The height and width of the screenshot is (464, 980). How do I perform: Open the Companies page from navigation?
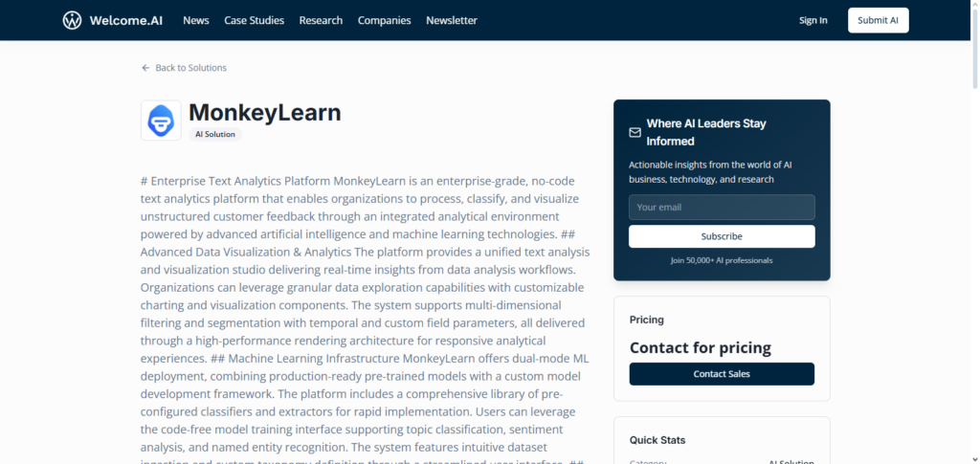385,20
